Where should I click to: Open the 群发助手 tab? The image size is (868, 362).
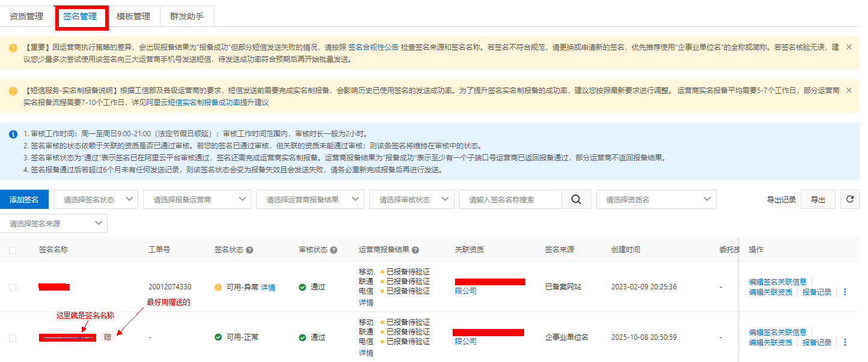[x=187, y=16]
